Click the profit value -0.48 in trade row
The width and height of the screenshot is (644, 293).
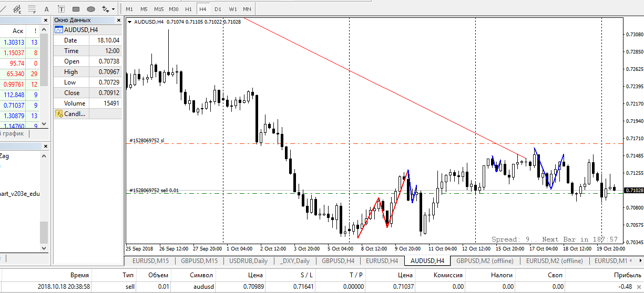coord(625,287)
